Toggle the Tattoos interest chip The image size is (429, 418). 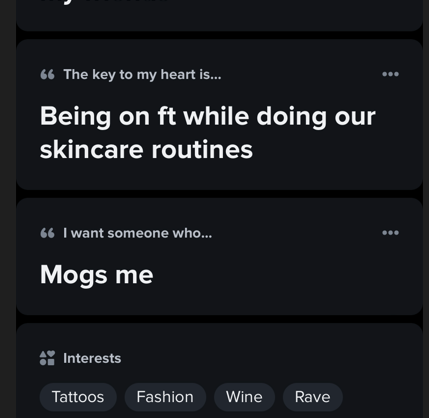tap(78, 397)
